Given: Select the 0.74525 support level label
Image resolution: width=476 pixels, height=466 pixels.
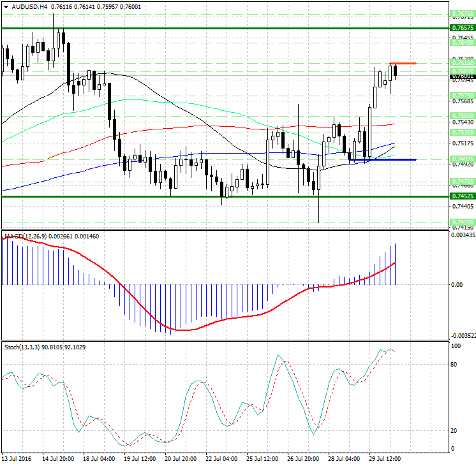Looking at the screenshot, I should (x=463, y=196).
